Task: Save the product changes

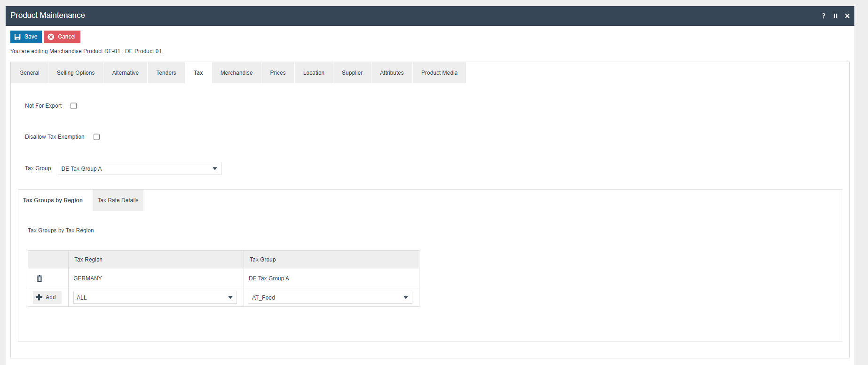Action: pyautogui.click(x=26, y=37)
